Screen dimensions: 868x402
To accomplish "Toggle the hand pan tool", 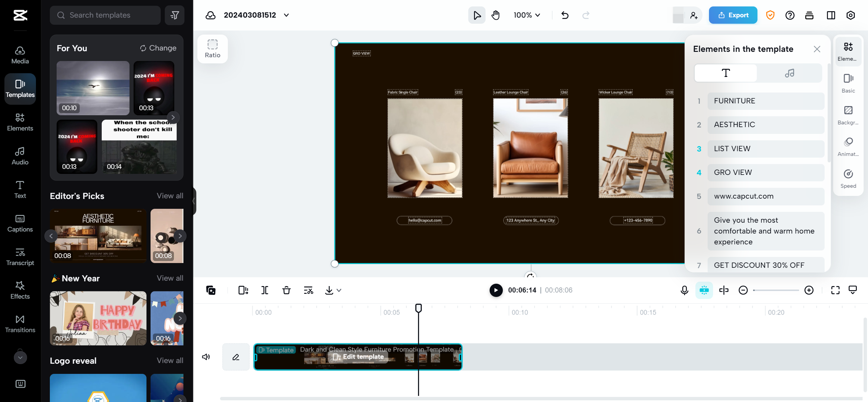I will point(495,15).
